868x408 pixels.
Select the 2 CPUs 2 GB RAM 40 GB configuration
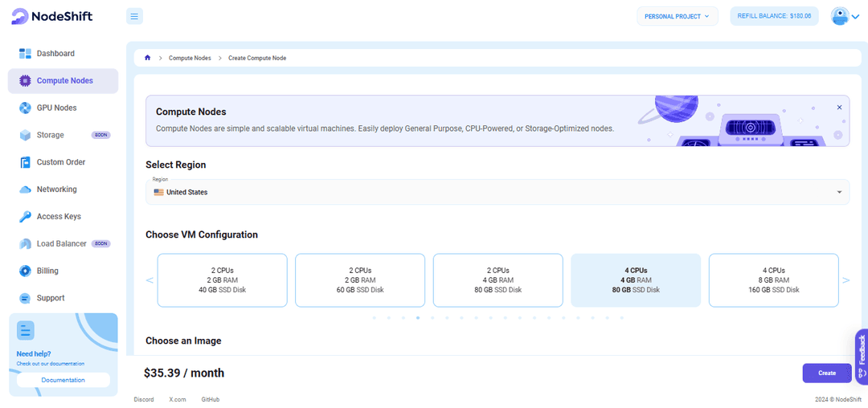point(222,280)
